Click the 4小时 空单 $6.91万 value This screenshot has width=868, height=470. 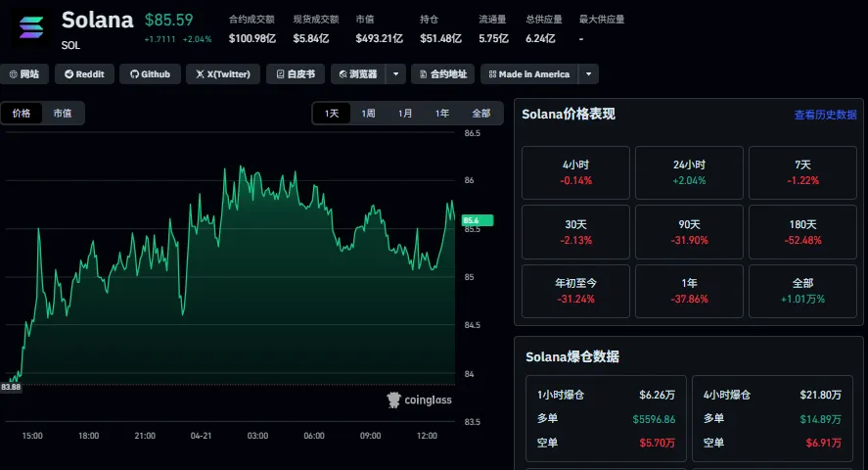[x=824, y=443]
